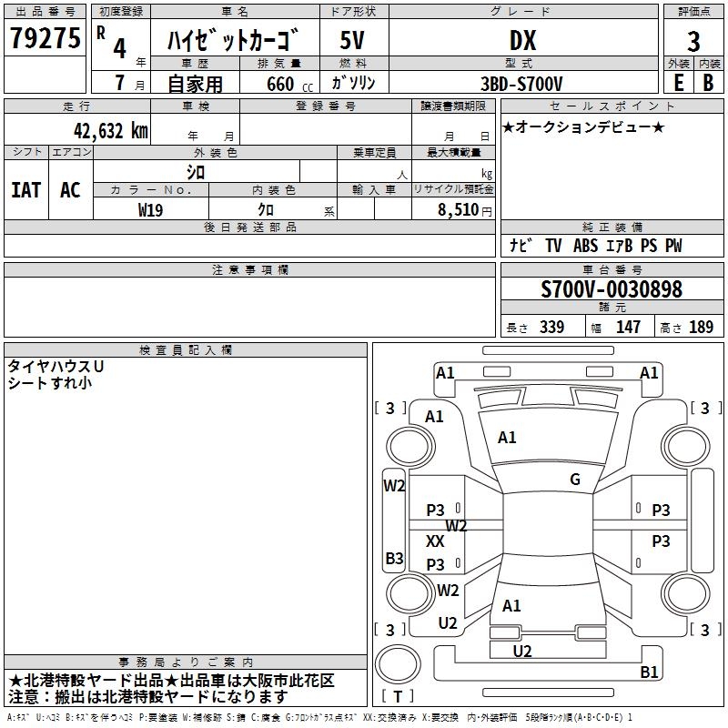Select chassis number S700V-0030898

pos(612,289)
